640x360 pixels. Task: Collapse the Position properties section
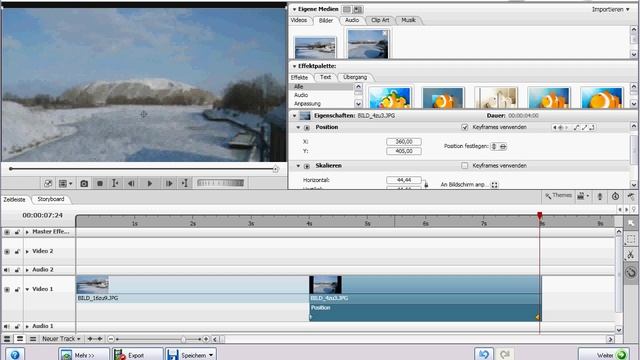[298, 127]
